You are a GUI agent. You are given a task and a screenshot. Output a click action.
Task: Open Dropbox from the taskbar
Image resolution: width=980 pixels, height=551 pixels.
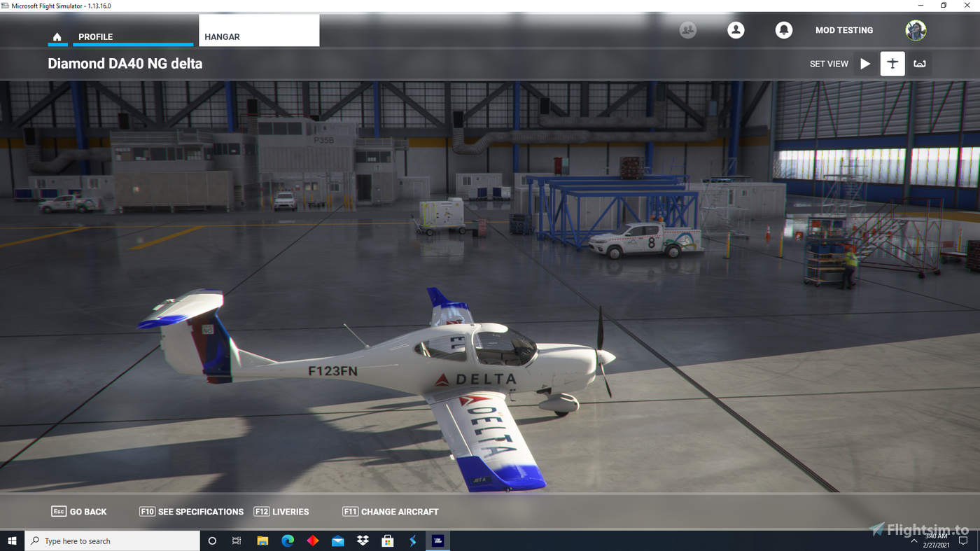[x=363, y=540]
